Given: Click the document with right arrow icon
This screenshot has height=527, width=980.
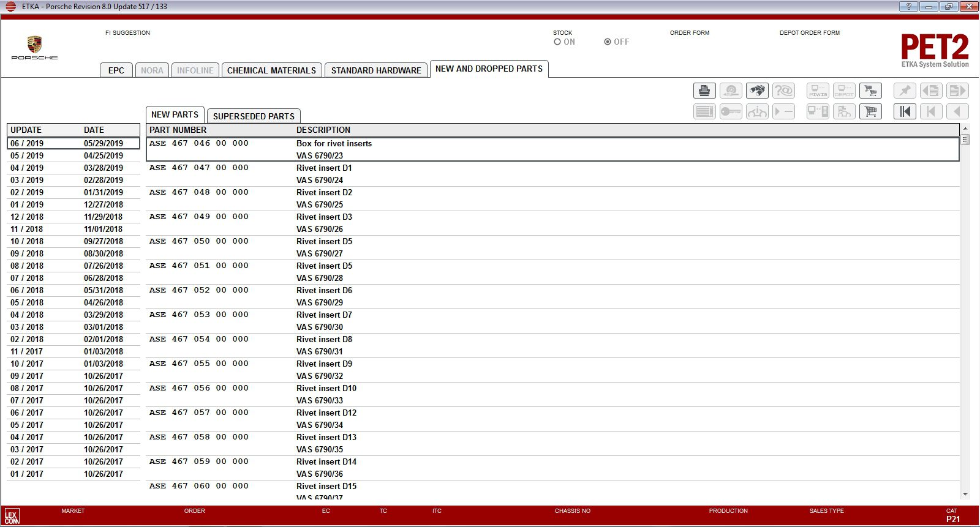Looking at the screenshot, I should 957,91.
